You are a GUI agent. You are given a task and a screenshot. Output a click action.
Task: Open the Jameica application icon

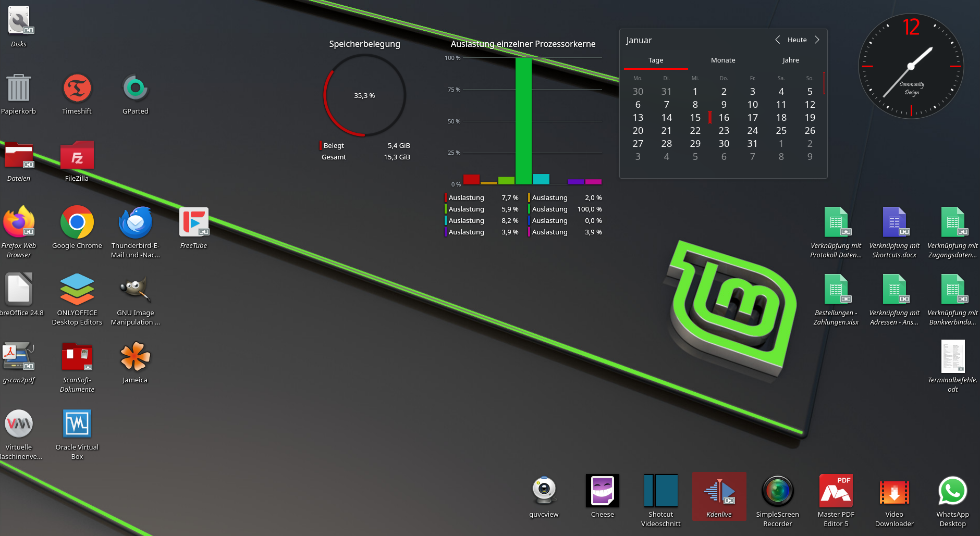135,357
